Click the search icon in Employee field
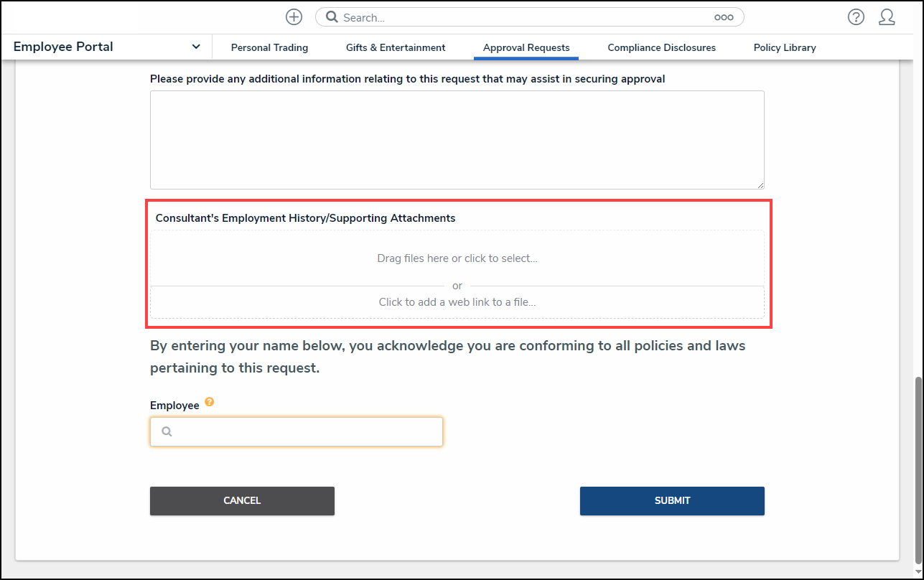 167,432
